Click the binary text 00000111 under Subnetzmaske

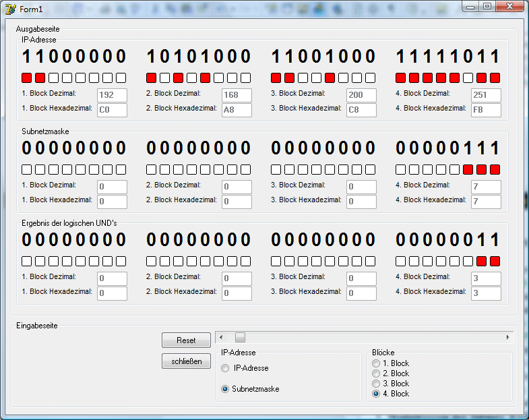447,148
